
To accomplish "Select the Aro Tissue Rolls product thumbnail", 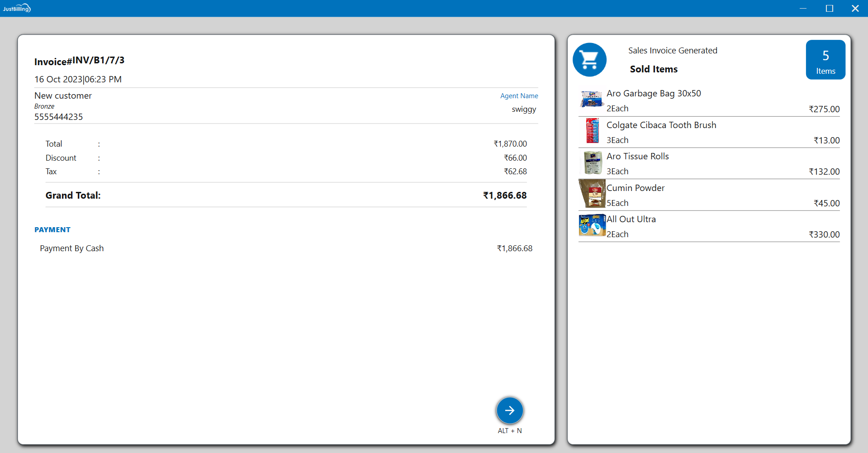I will click(592, 162).
